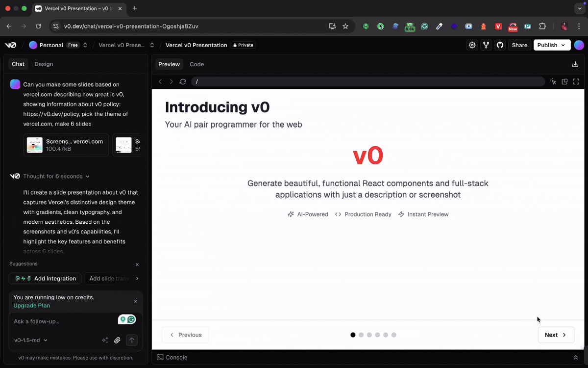Click Add Integration suggestion
This screenshot has height=368, width=588.
tap(45, 279)
